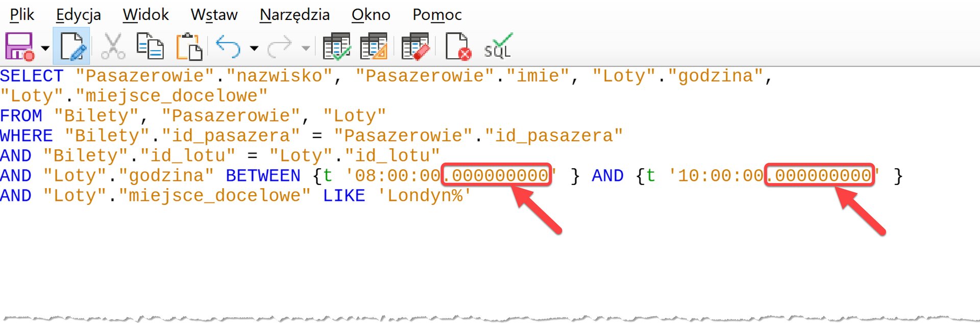The image size is (980, 323).
Task: Click the LIKE keyword in query
Action: pos(344,195)
